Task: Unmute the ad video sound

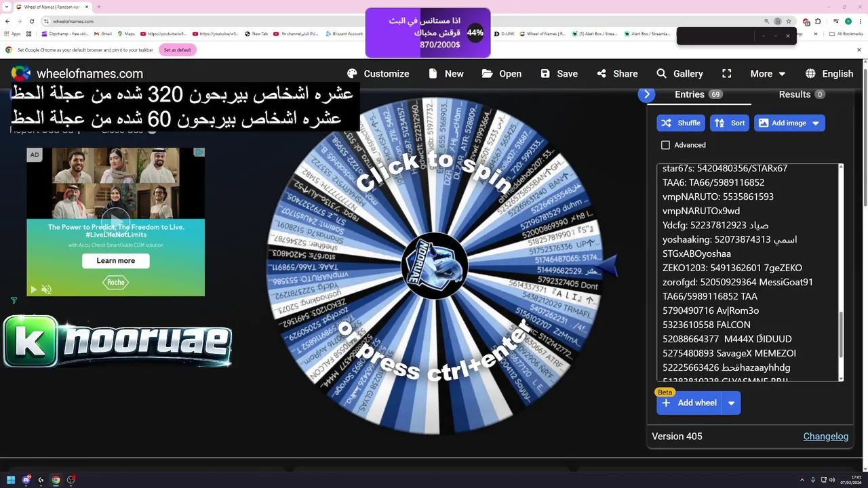Action: click(x=46, y=289)
